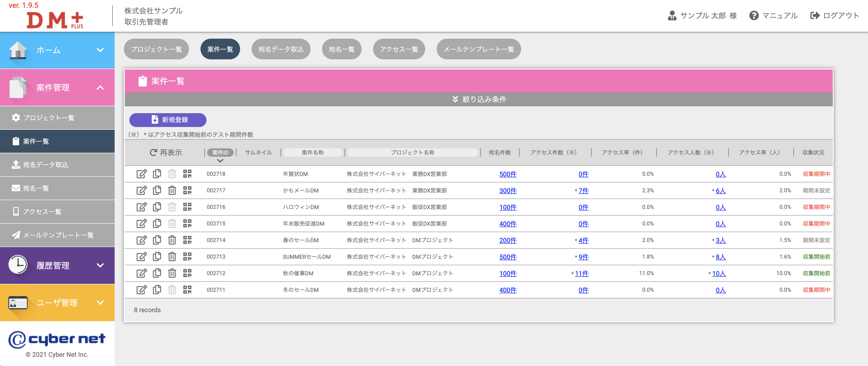Expand the 絞り込み条件 filter bar
The width and height of the screenshot is (868, 366).
(x=479, y=99)
